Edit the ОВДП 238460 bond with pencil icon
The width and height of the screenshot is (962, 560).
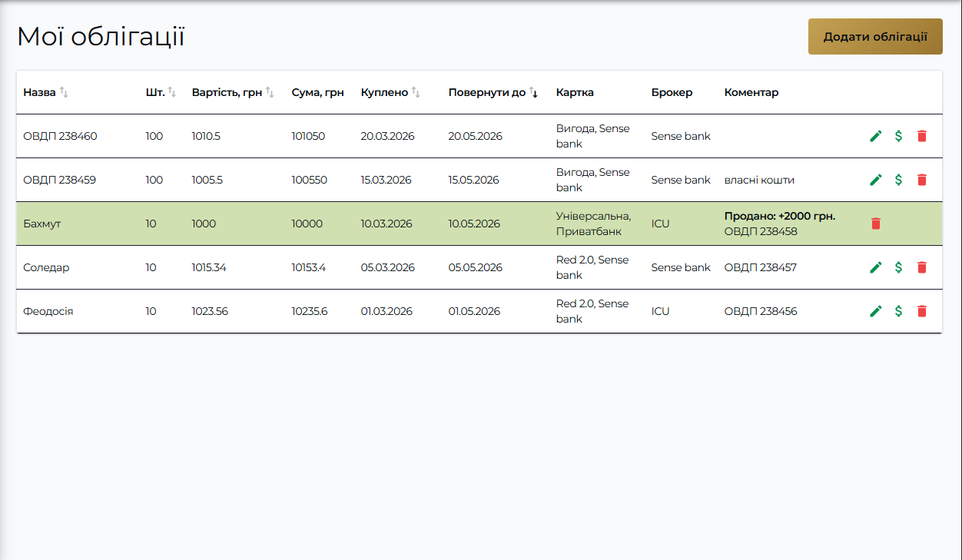[876, 136]
